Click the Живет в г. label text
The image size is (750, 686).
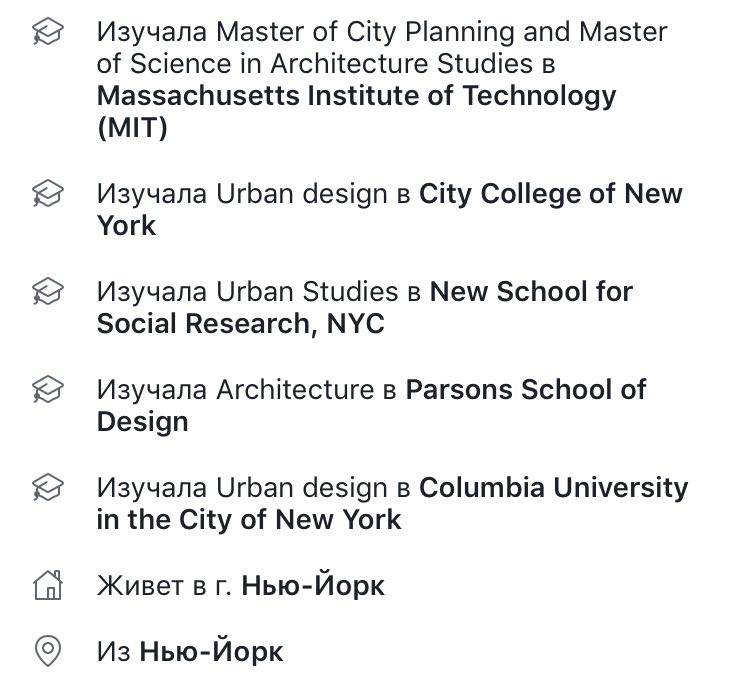[165, 586]
